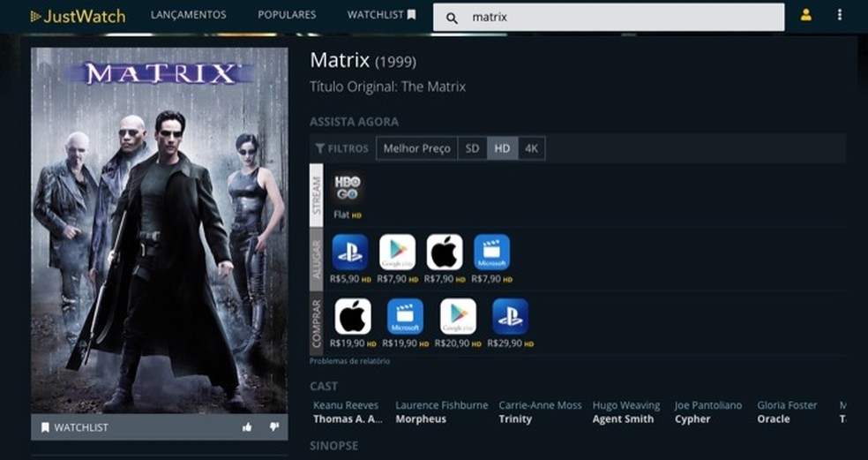Open Keanu Reeves cast link

tap(346, 405)
